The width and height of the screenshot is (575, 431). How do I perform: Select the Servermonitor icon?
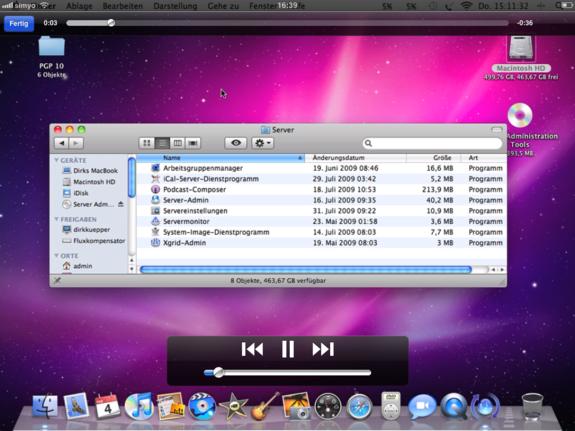pyautogui.click(x=155, y=221)
